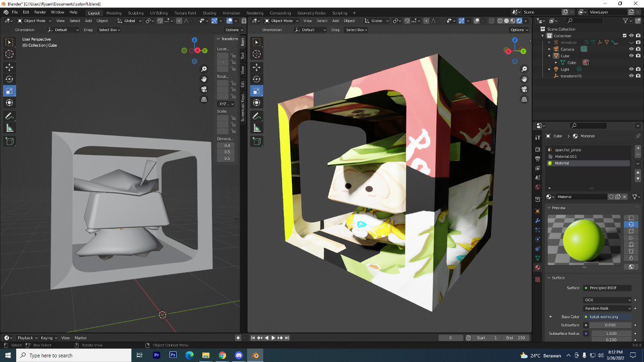Switch to the Modeling workspace tab
The width and height of the screenshot is (644, 362).
tap(114, 13)
